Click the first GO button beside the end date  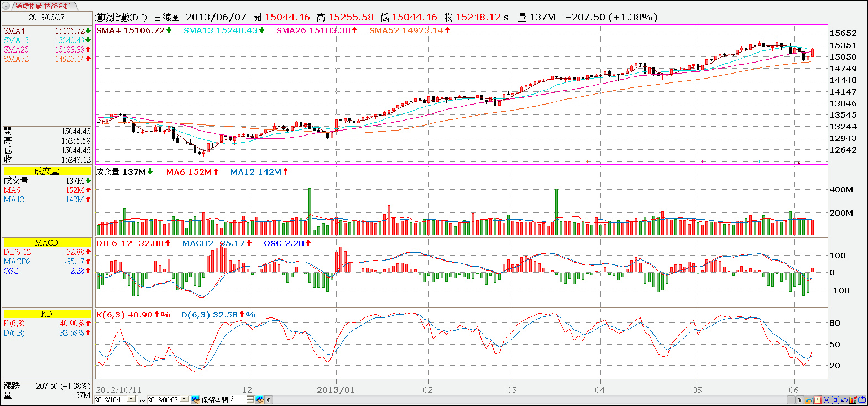(195, 399)
